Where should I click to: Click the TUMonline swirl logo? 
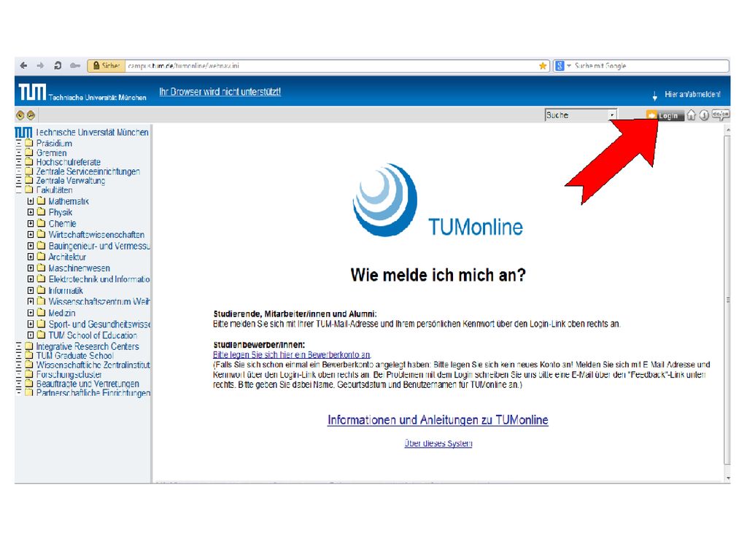[x=385, y=200]
